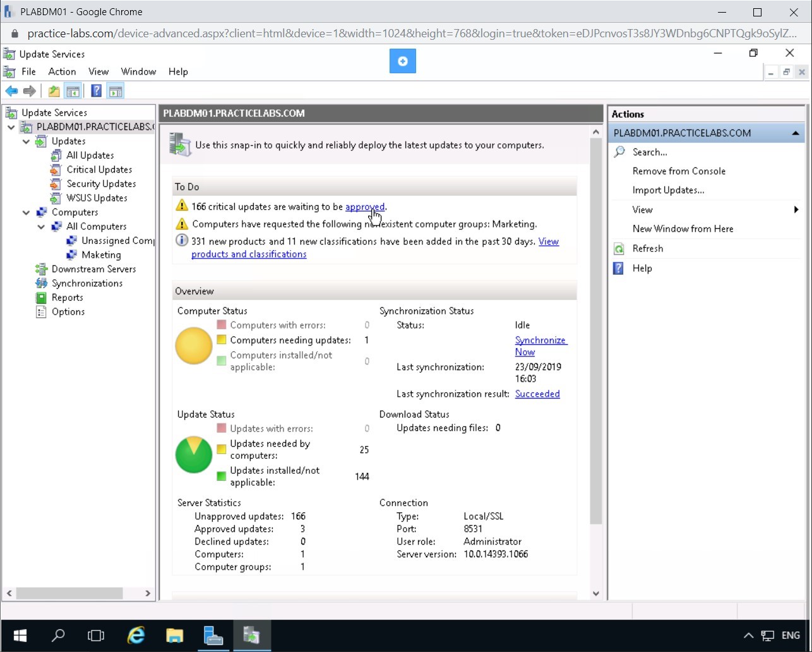The image size is (812, 652).
Task: Click the Refresh action icon
Action: pyautogui.click(x=619, y=249)
